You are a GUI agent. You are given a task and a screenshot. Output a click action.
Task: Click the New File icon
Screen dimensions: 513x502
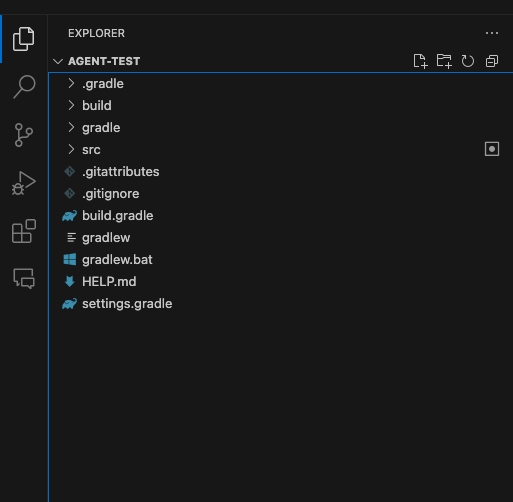pos(420,61)
